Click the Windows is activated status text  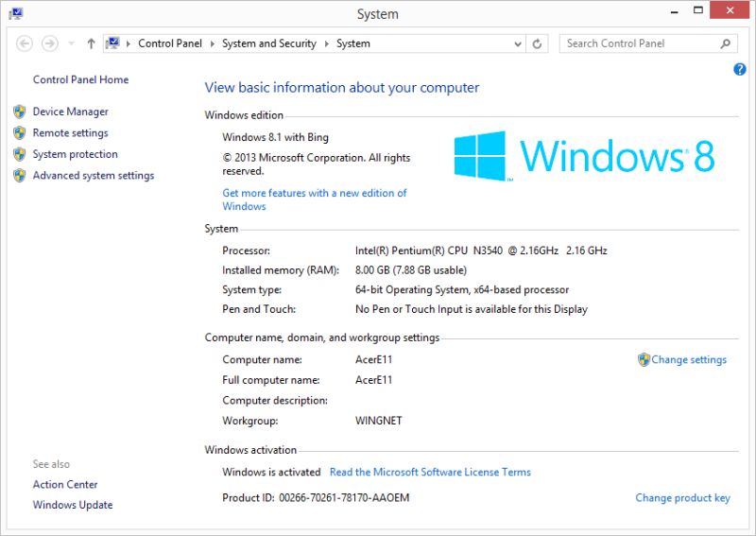[271, 472]
